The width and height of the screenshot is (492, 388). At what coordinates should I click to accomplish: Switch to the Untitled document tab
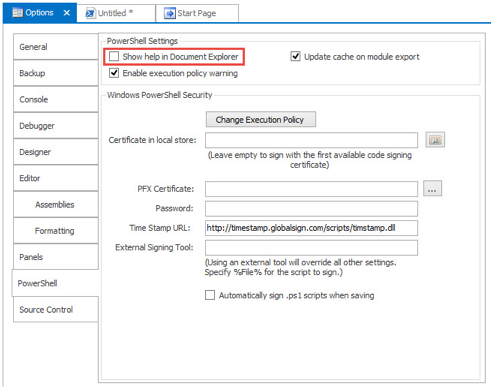(x=116, y=13)
